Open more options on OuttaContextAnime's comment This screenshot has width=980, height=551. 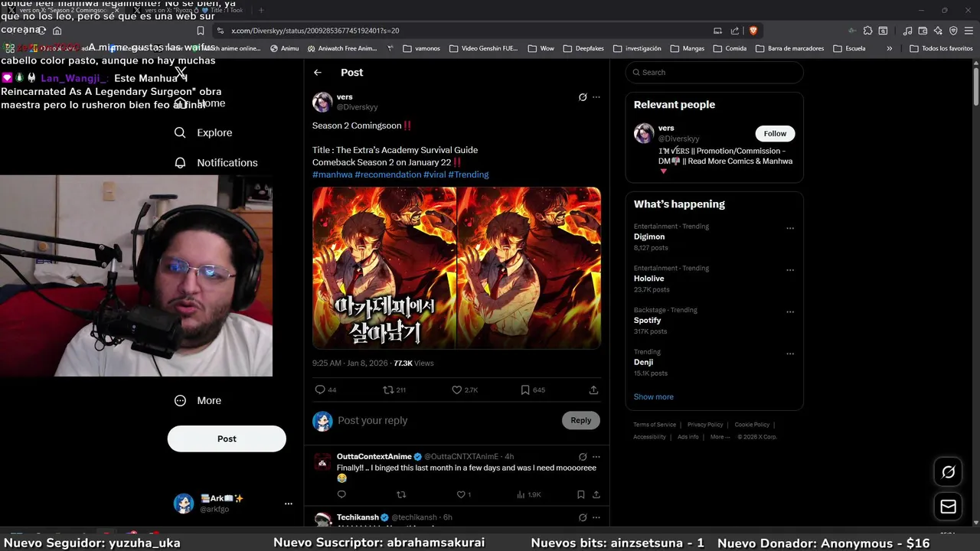pos(596,457)
